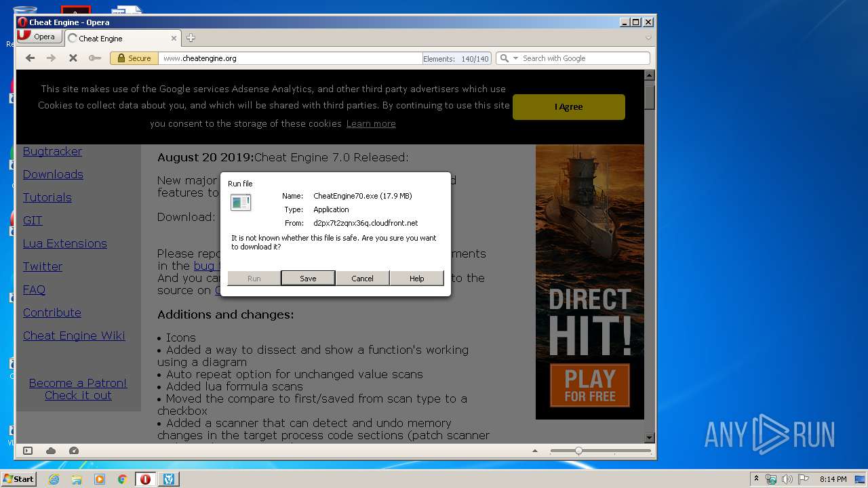Click the Become a Patron link

pyautogui.click(x=78, y=383)
